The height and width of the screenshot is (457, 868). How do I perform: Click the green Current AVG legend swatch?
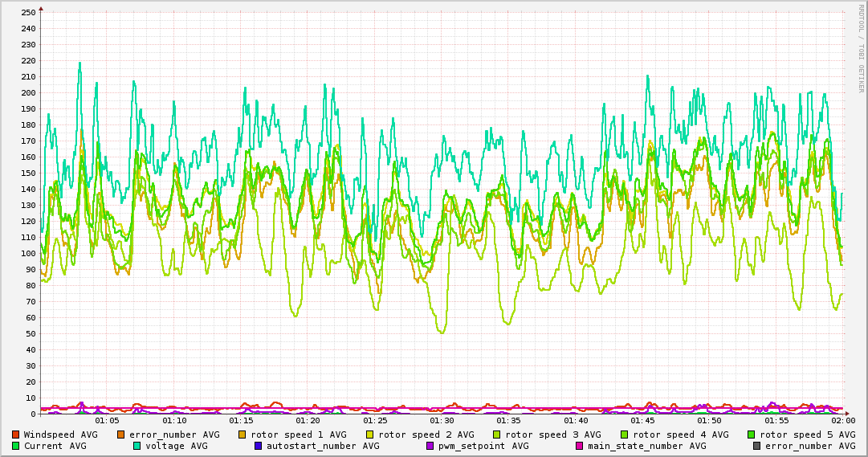pyautogui.click(x=15, y=446)
